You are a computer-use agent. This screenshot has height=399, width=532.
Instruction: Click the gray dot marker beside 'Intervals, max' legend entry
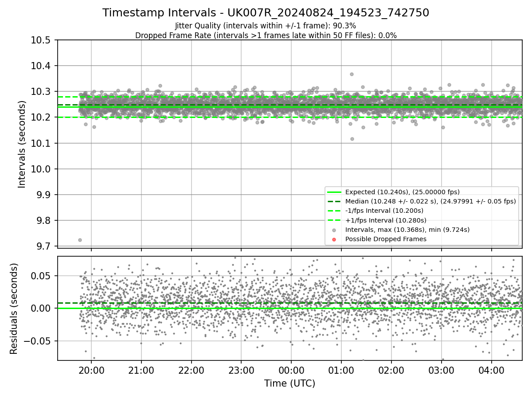334,230
